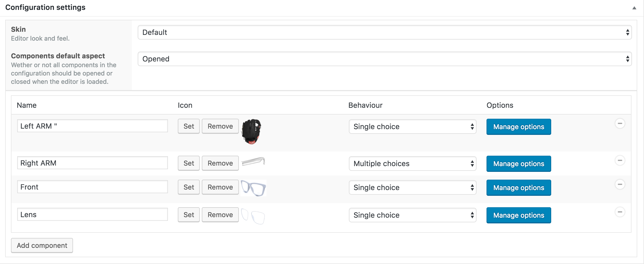Click the Lens icon preview image
This screenshot has width=644, height=264.
pyautogui.click(x=253, y=216)
